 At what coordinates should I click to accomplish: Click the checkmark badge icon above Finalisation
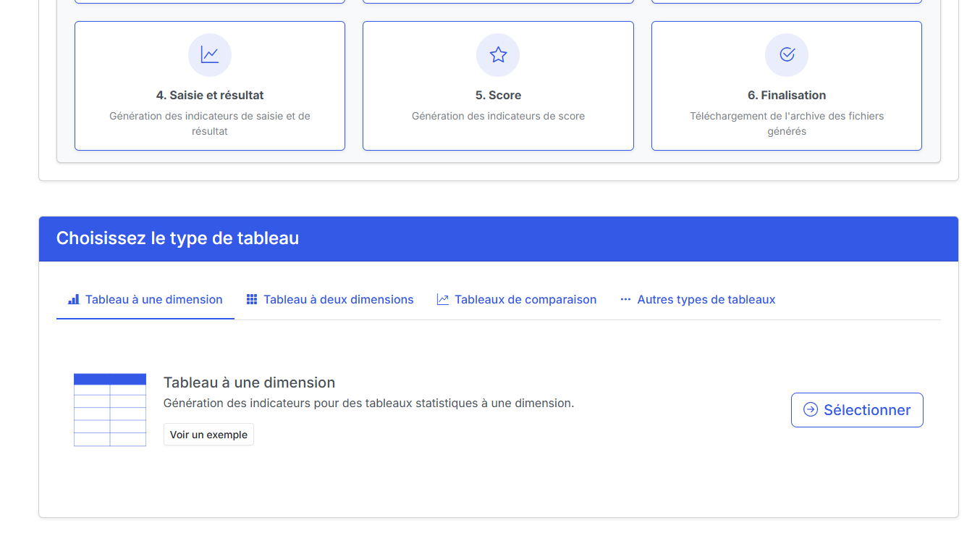pos(787,54)
